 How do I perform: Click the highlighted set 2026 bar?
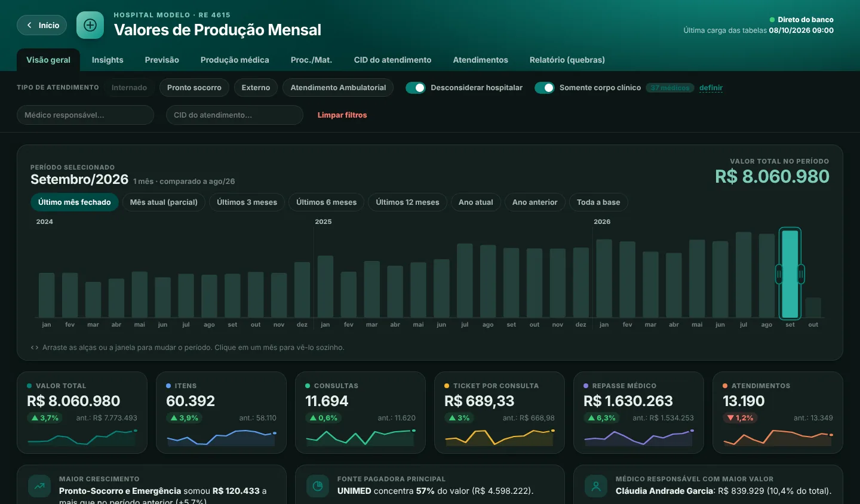point(790,274)
